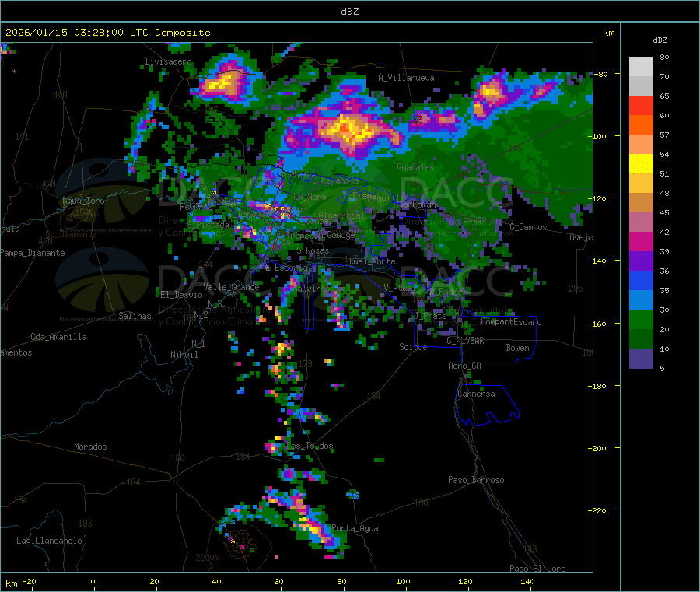The height and width of the screenshot is (592, 700).
Task: Select the white 80 dBZ legend swatch
Action: coord(641,67)
